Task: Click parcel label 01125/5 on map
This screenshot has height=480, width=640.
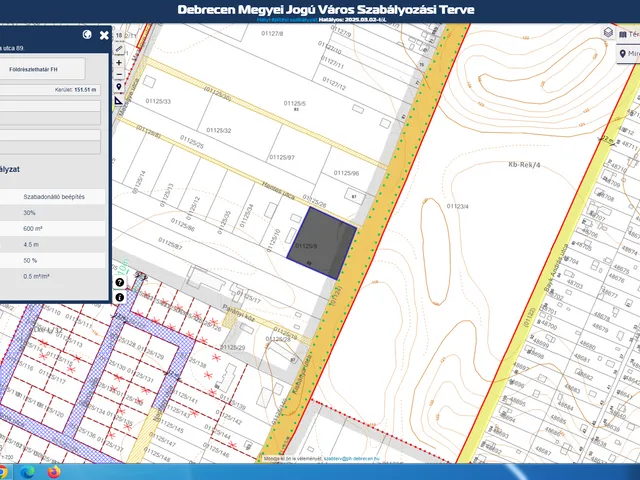Action: (295, 104)
